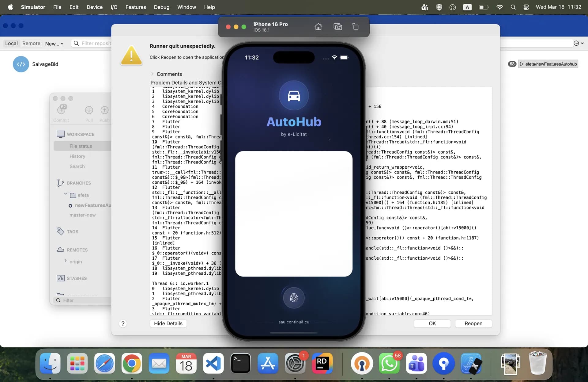Click the Reopen button

pos(473,323)
